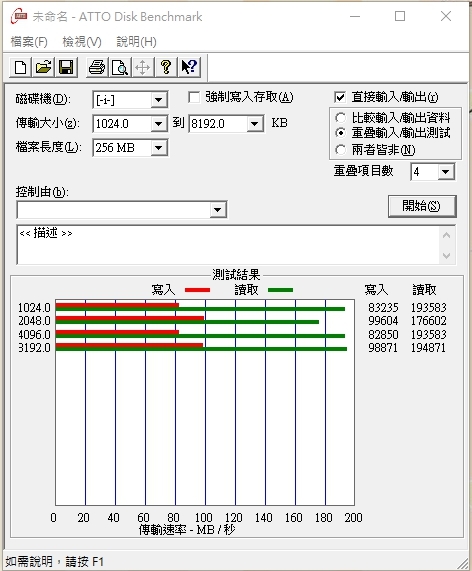This screenshot has width=472, height=571.
Task: Click read value 176602
Action: [429, 321]
